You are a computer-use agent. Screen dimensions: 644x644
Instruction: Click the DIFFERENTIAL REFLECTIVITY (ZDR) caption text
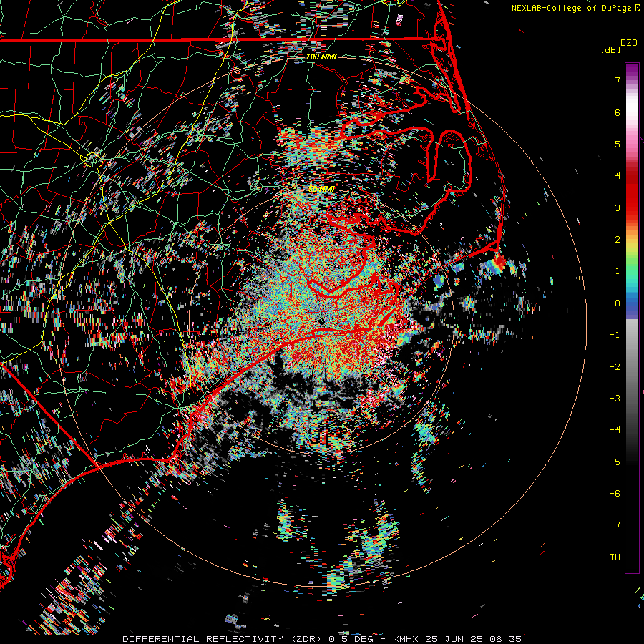pyautogui.click(x=223, y=639)
